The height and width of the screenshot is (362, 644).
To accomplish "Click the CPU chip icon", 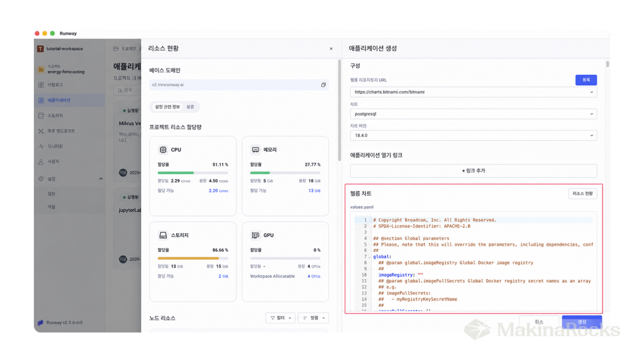I will pos(163,150).
